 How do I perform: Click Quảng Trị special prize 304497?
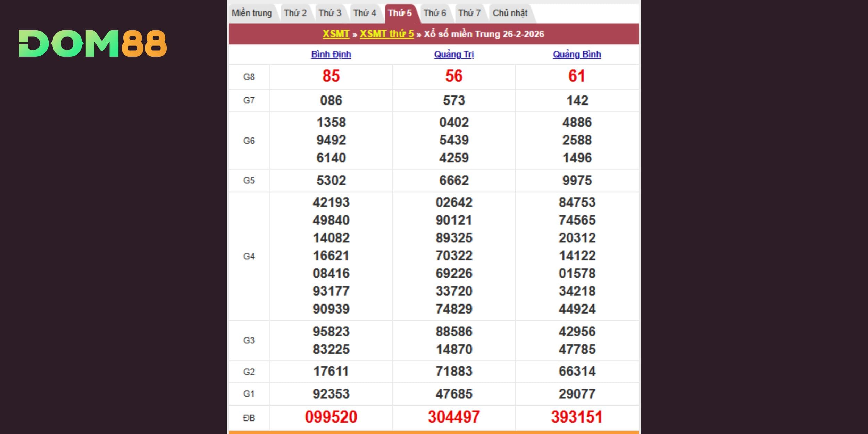tap(454, 417)
